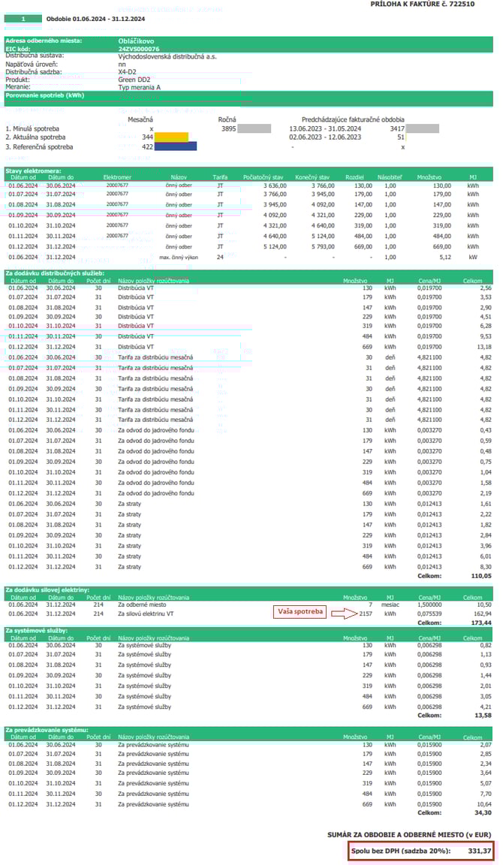Click the 'Mesačná' column label
503x868 pixels.
click(140, 119)
